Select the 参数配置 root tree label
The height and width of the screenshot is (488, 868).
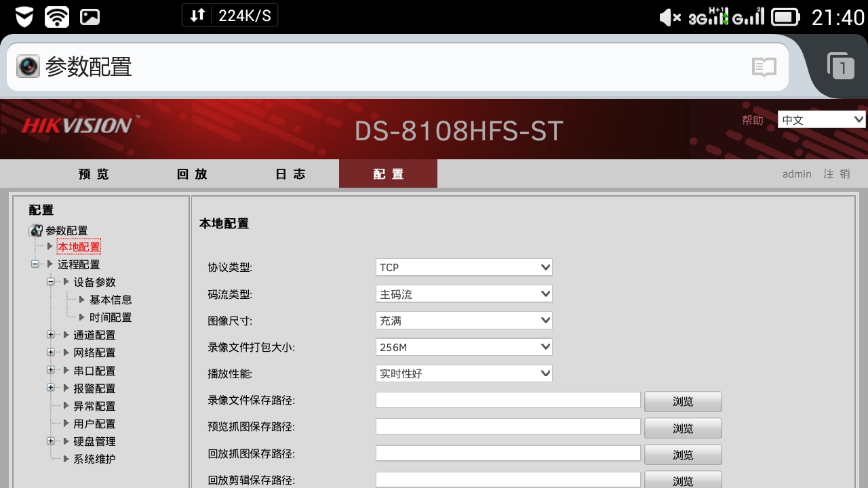pos(66,230)
